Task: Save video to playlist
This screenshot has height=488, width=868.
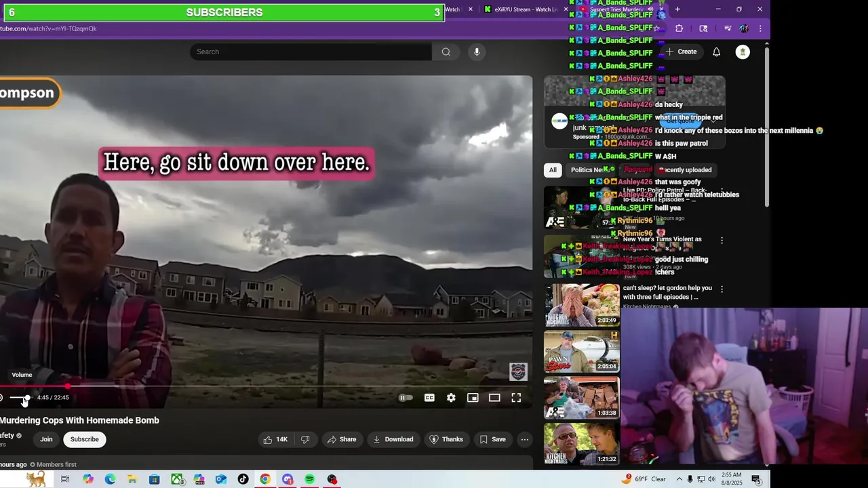Action: (493, 439)
